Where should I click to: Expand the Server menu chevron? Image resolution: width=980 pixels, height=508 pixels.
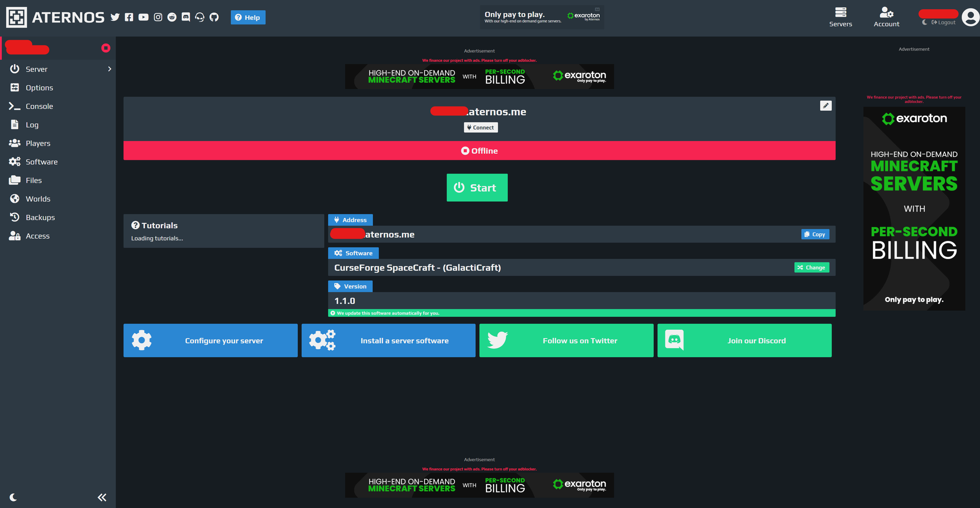point(109,69)
